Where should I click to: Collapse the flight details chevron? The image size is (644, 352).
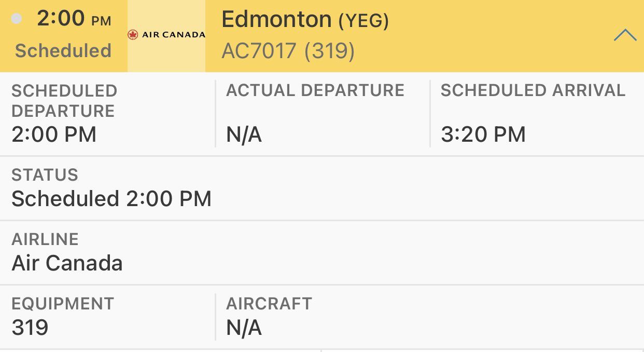(625, 35)
